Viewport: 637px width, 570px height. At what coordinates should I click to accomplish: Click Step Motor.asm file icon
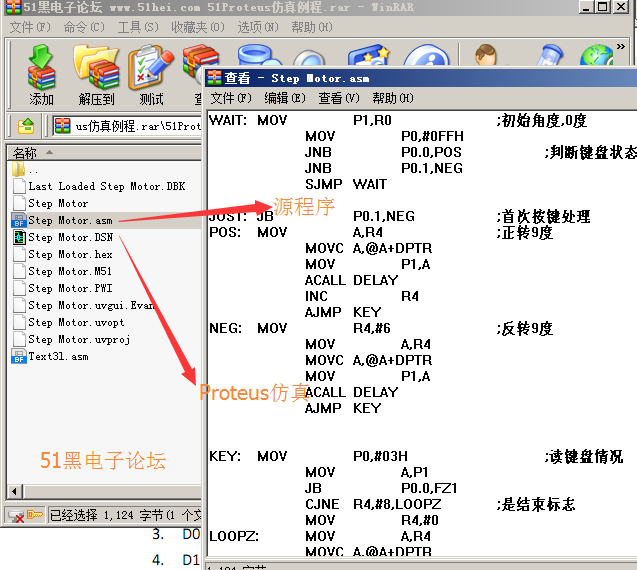(x=19, y=220)
